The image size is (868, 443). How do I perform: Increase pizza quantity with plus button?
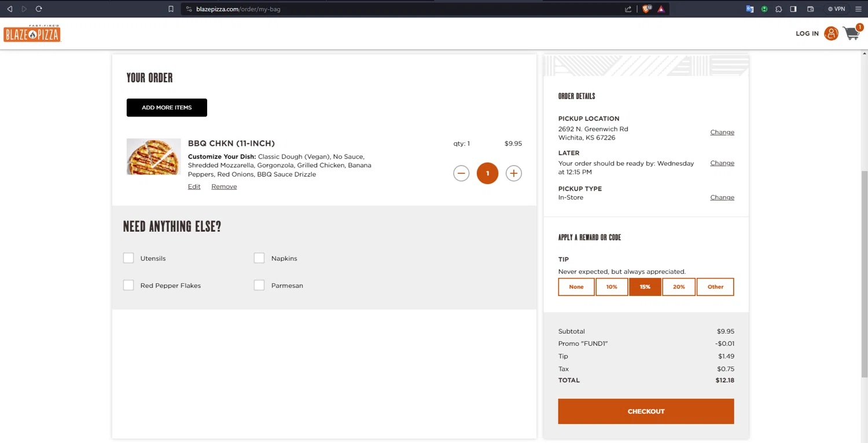[513, 173]
